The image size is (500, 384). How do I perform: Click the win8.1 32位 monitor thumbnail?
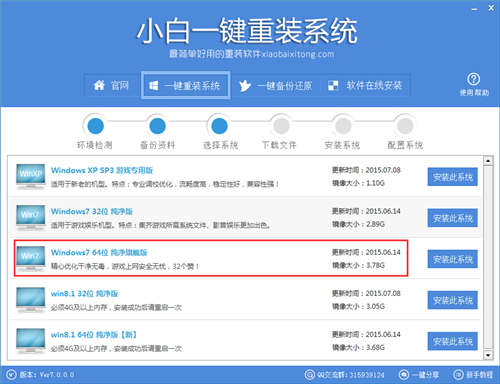[x=31, y=300]
